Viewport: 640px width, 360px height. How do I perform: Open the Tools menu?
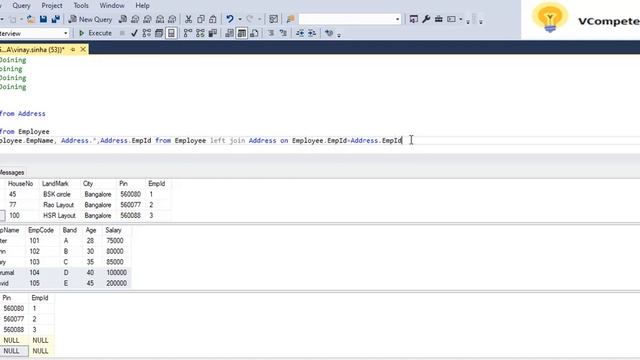click(x=81, y=6)
